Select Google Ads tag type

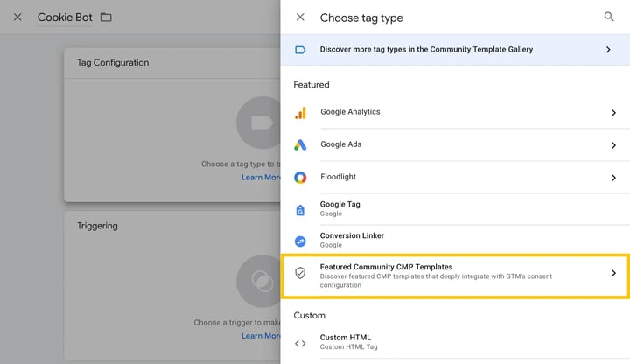455,144
